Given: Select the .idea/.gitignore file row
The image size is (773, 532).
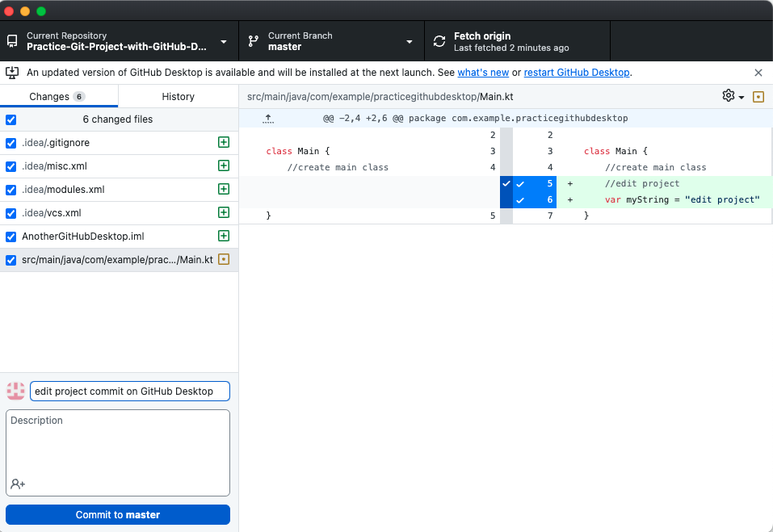Looking at the screenshot, I should pyautogui.click(x=119, y=143).
